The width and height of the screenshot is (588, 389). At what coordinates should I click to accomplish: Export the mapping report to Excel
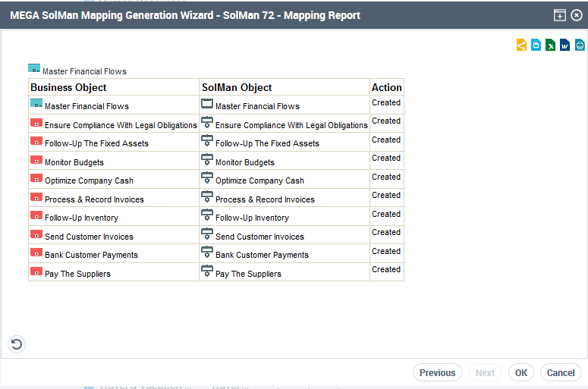(550, 45)
